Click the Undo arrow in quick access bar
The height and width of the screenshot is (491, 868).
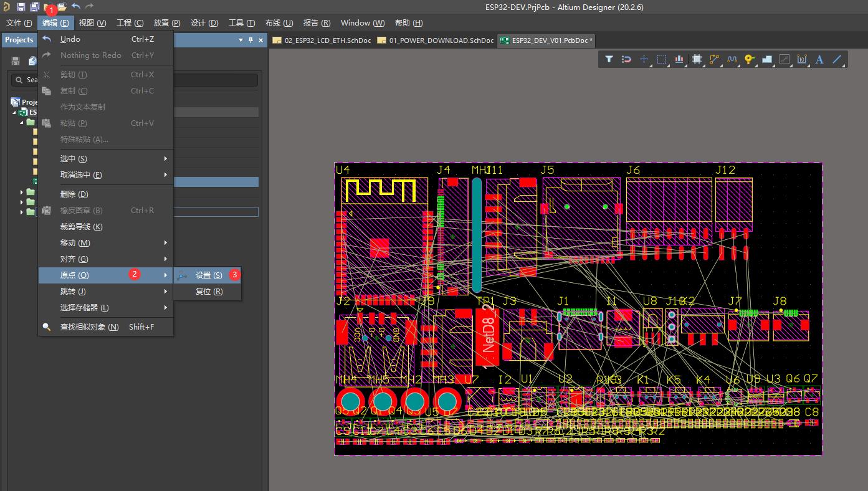point(75,7)
